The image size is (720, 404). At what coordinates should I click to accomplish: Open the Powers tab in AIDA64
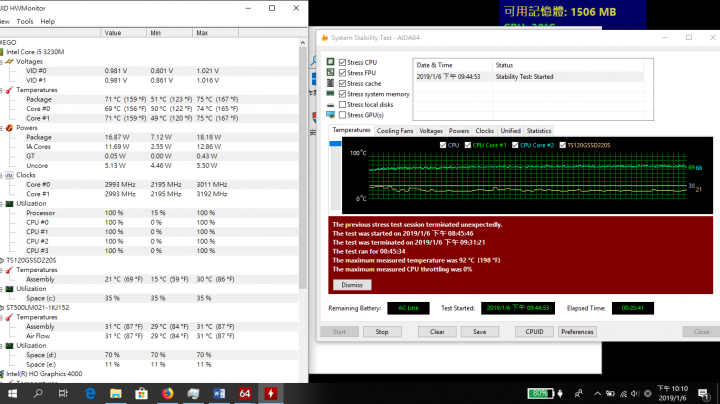(x=459, y=131)
